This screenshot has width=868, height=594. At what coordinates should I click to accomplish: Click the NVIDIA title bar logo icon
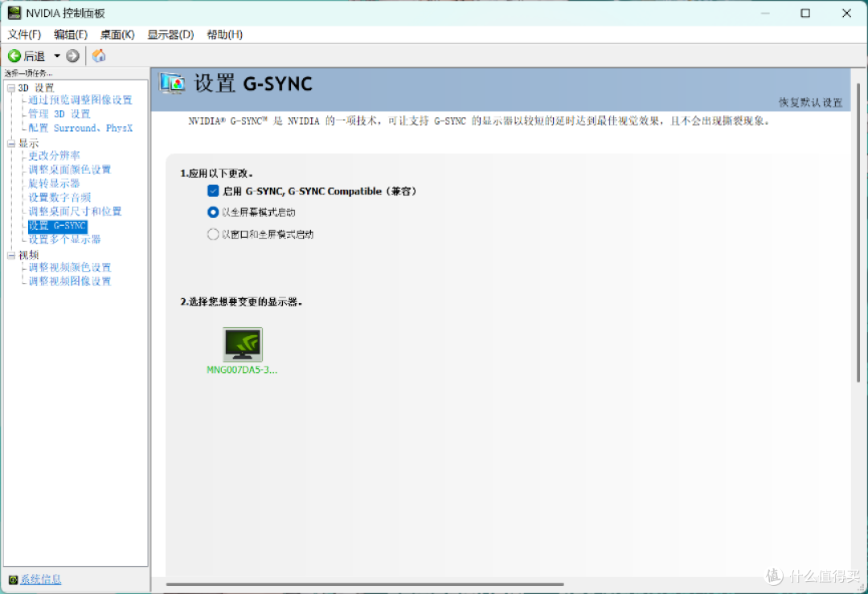pyautogui.click(x=14, y=13)
